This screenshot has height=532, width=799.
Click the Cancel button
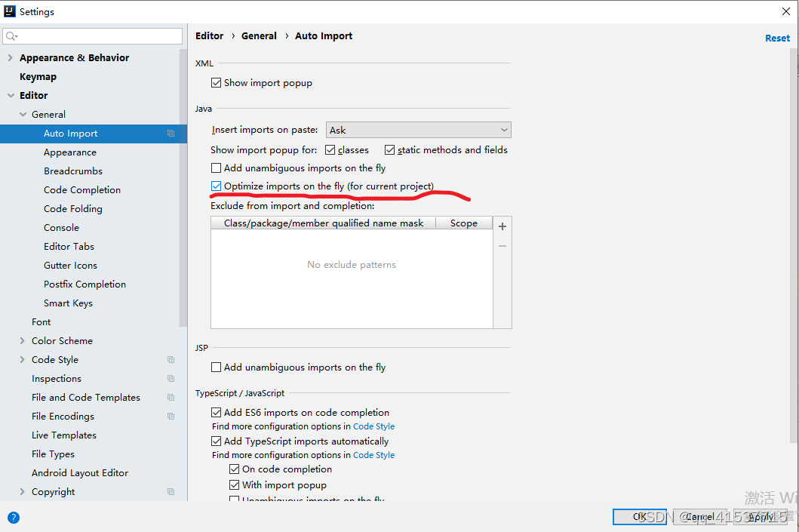click(x=699, y=517)
